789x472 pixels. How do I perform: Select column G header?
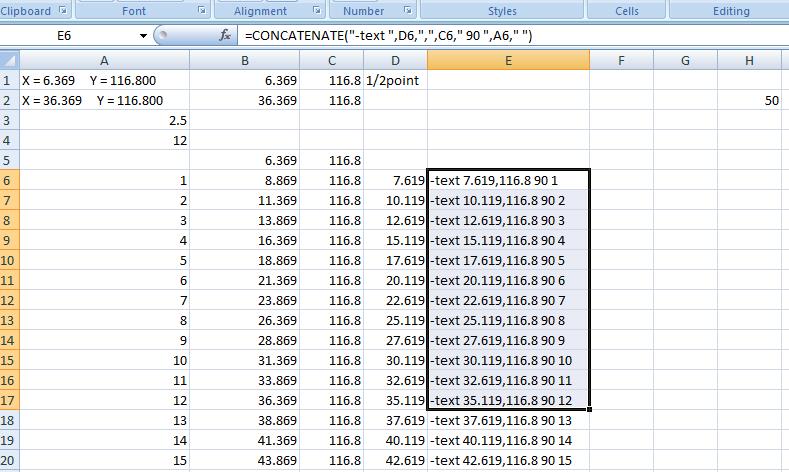tap(685, 60)
